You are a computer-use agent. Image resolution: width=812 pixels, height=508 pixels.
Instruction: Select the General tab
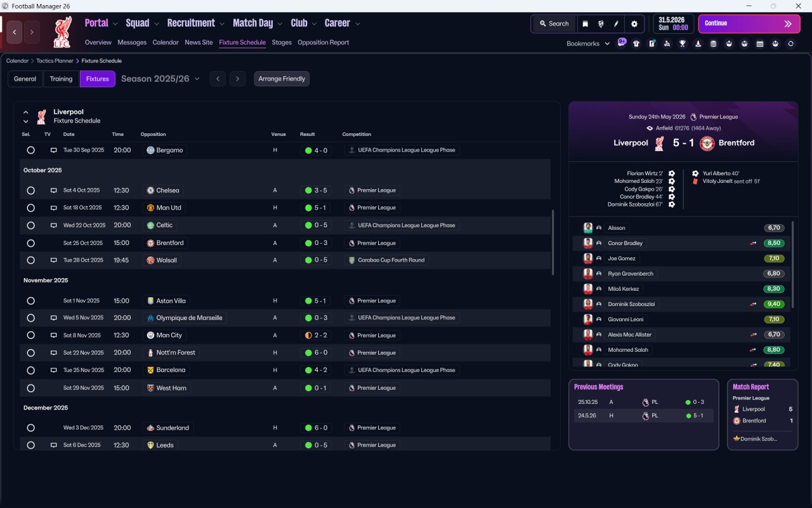(25, 79)
